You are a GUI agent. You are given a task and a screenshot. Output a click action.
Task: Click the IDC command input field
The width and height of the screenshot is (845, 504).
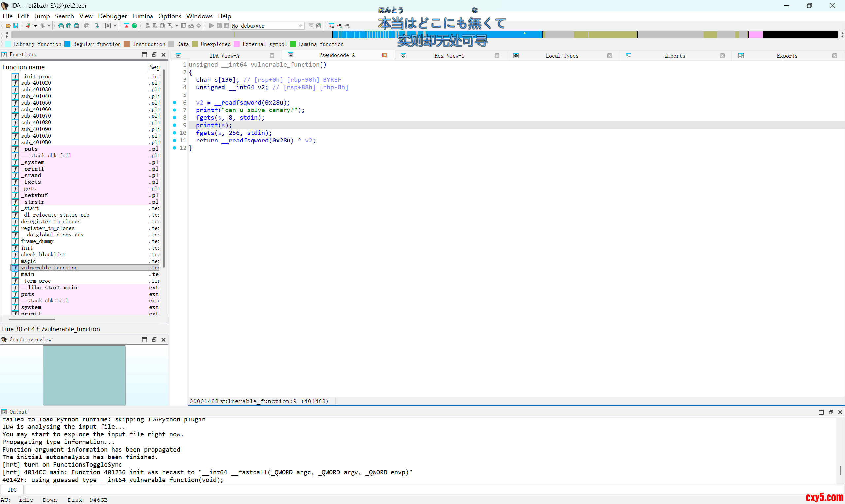click(408, 490)
